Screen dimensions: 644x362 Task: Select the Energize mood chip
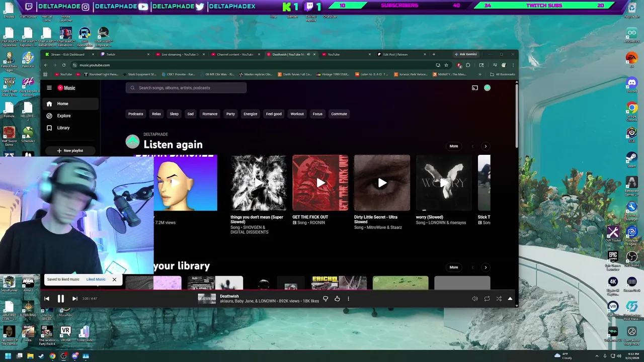pos(250,114)
